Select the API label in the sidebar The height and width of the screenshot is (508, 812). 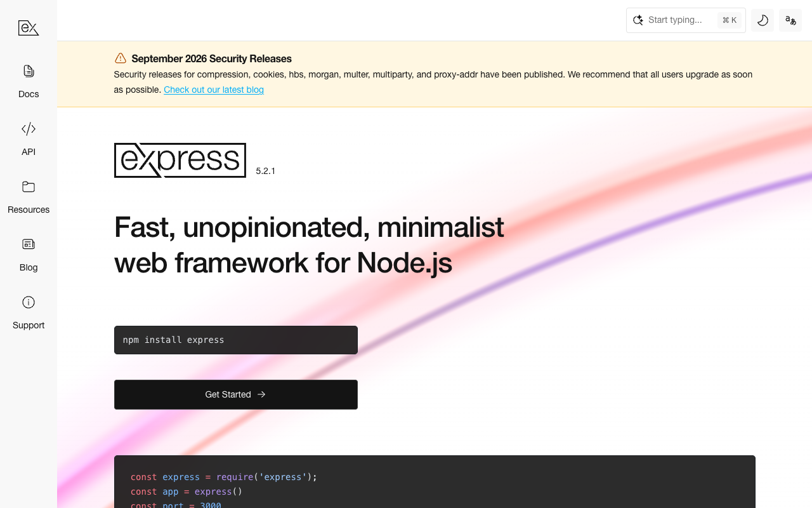point(29,152)
